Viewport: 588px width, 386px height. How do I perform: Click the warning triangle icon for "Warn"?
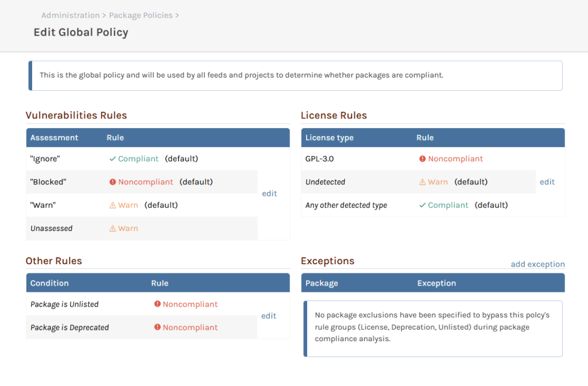113,205
